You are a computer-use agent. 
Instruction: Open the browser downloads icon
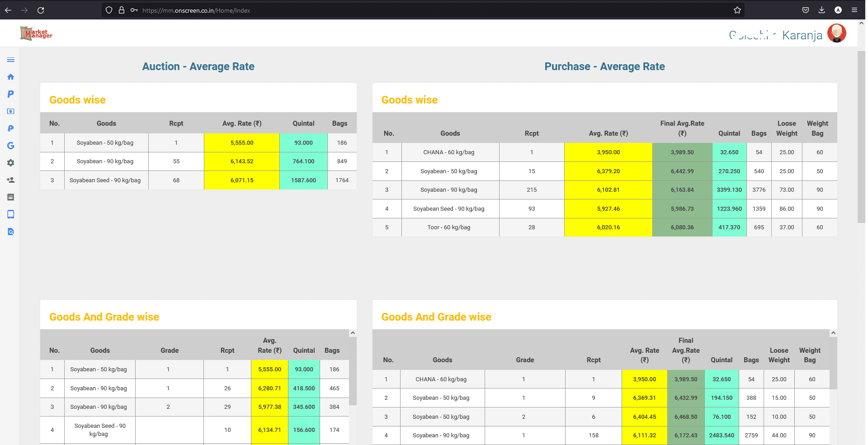point(822,10)
